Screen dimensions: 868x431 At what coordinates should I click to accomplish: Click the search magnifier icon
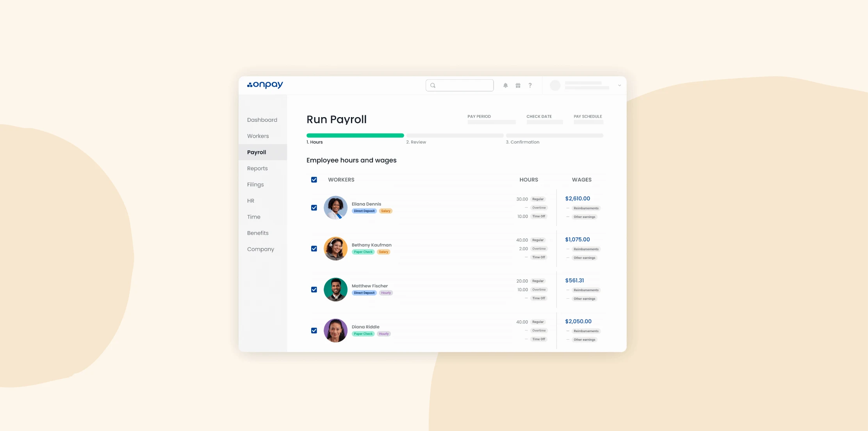(432, 85)
